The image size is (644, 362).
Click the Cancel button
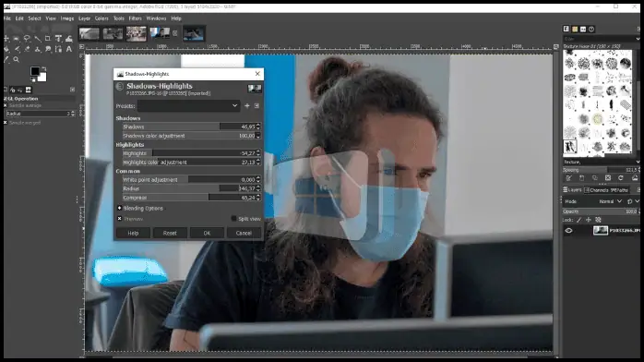coord(244,233)
